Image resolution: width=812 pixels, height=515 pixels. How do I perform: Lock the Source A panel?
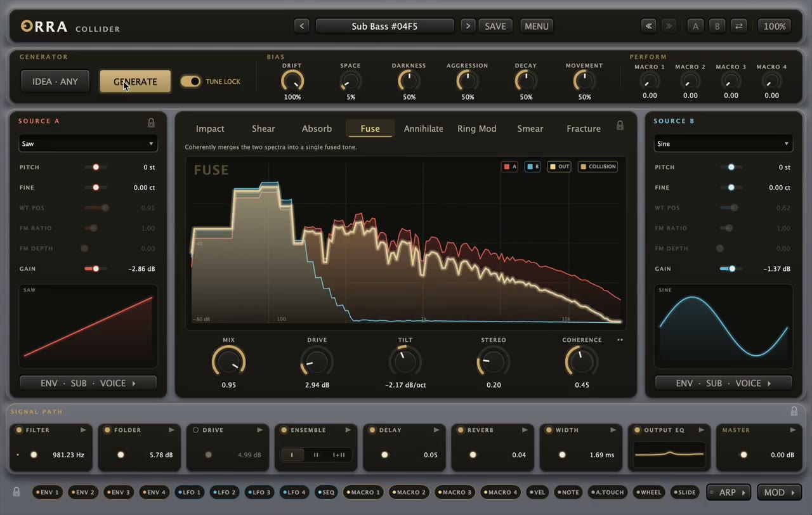(x=151, y=123)
